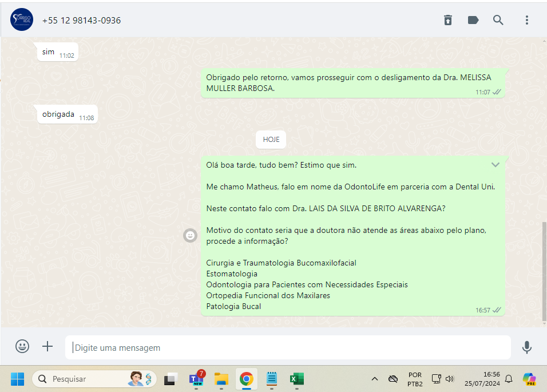Select the 'obrigada' message bubble
This screenshot has height=392, width=547.
[68, 114]
